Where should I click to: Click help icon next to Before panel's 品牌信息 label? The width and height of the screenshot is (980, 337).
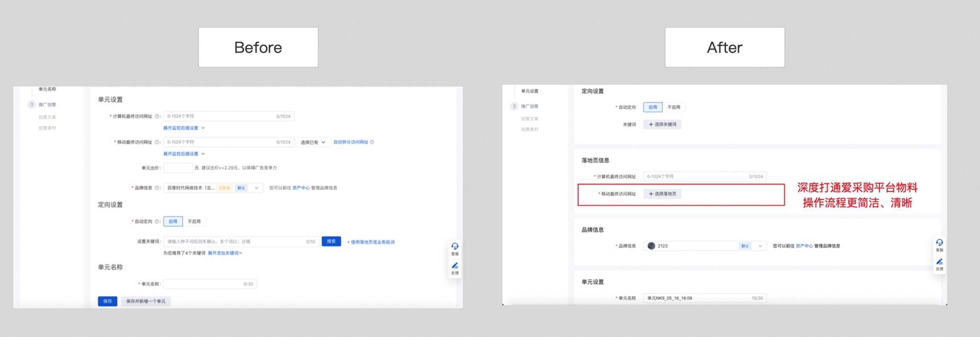click(157, 188)
